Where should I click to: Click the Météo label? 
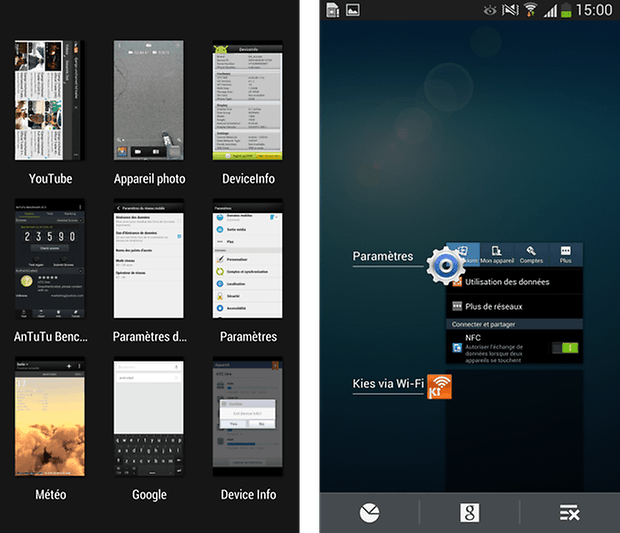click(x=51, y=495)
